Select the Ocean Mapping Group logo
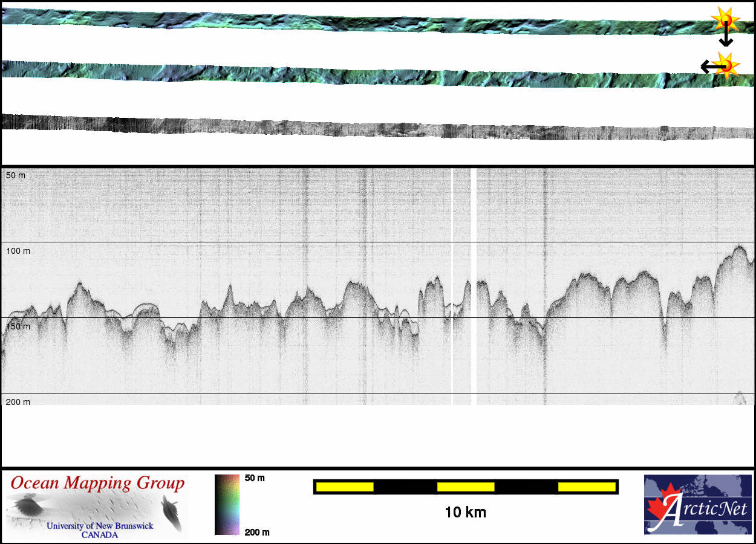 click(x=97, y=507)
